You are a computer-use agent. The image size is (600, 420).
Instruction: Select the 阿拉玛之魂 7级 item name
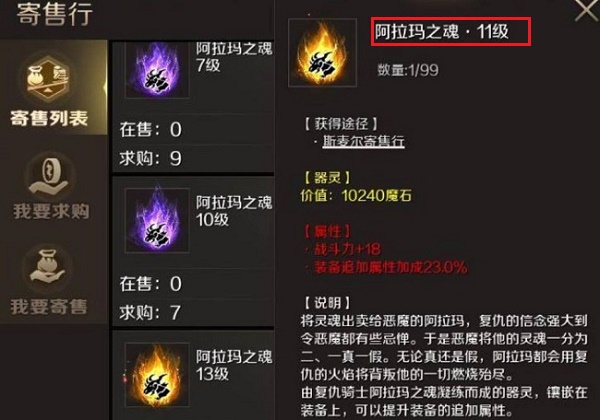click(234, 57)
